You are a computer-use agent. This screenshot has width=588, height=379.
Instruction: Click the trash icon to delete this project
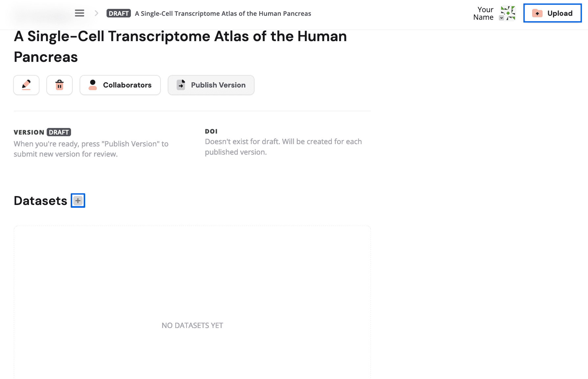pyautogui.click(x=59, y=85)
